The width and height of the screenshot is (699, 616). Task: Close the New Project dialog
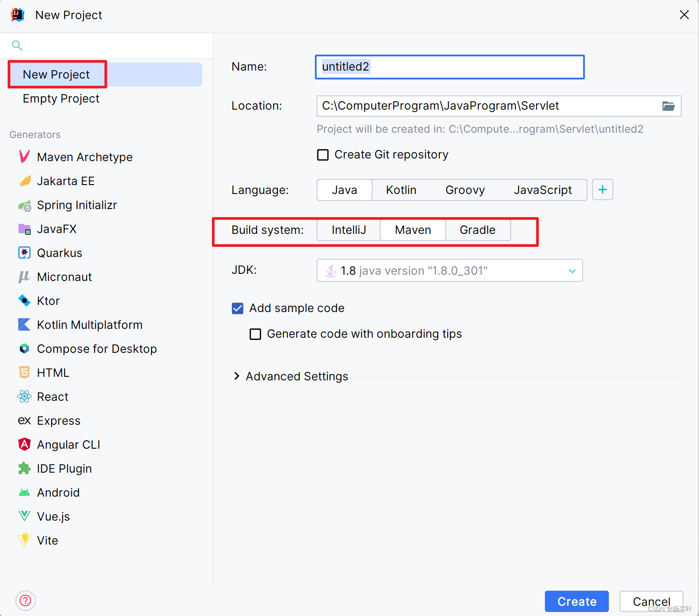click(684, 15)
